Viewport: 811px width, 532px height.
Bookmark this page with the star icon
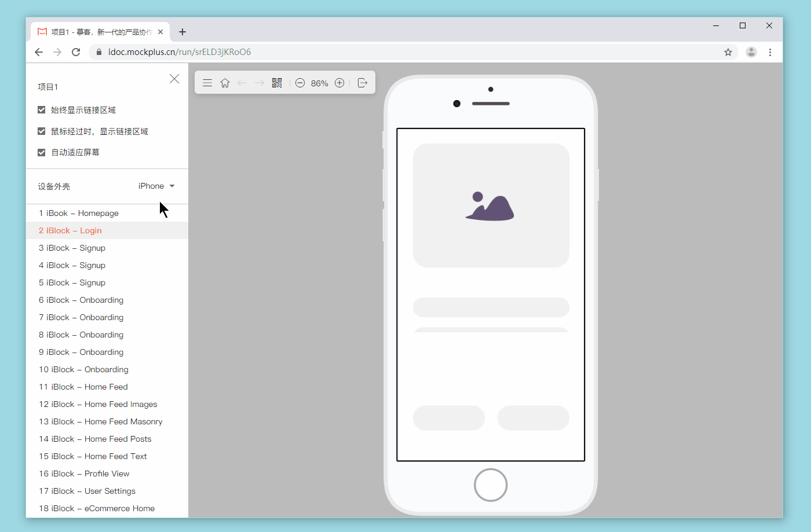coord(728,52)
